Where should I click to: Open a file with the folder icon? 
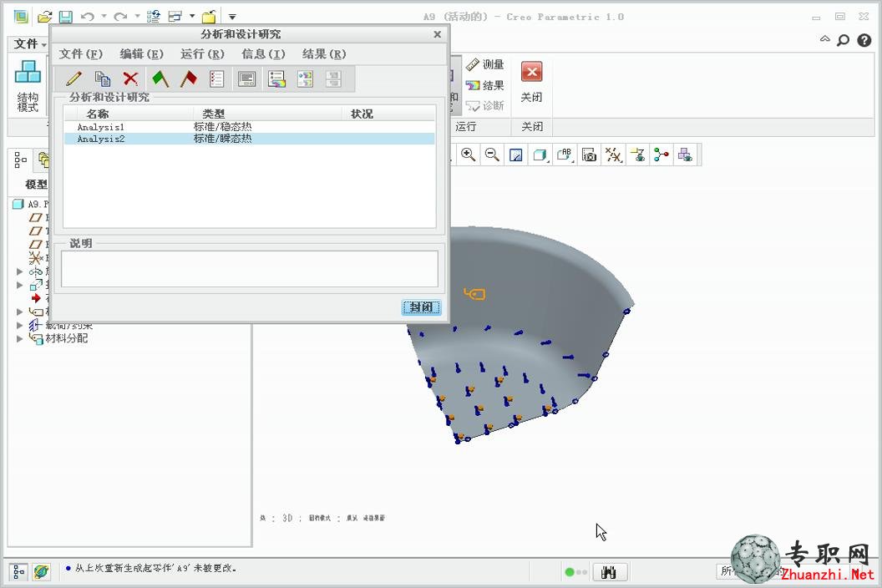point(44,17)
